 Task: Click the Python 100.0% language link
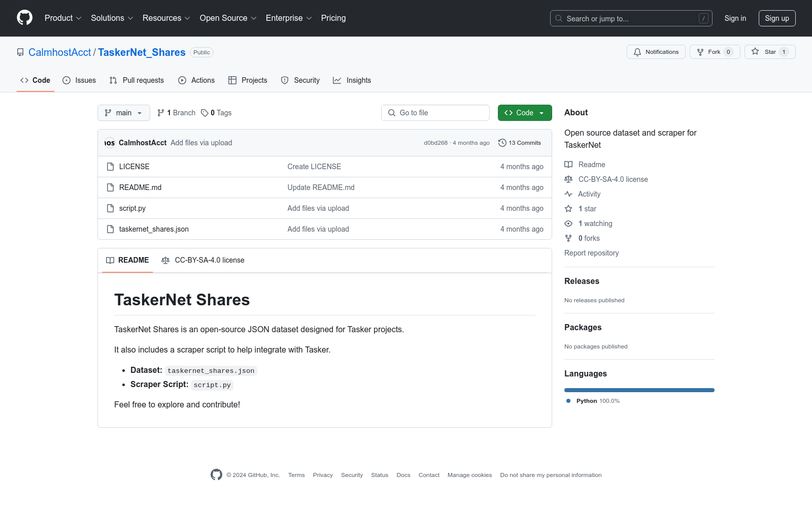(593, 401)
